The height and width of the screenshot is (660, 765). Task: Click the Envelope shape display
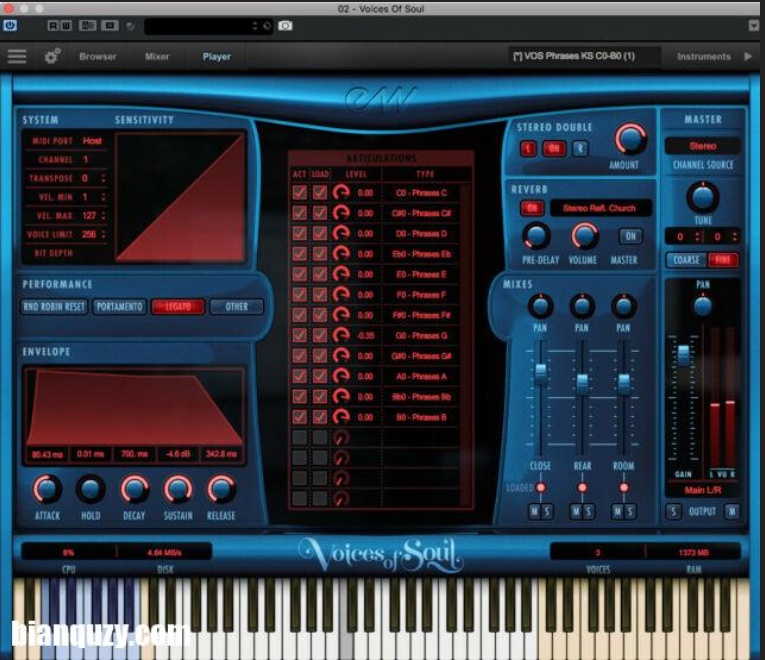click(x=134, y=407)
